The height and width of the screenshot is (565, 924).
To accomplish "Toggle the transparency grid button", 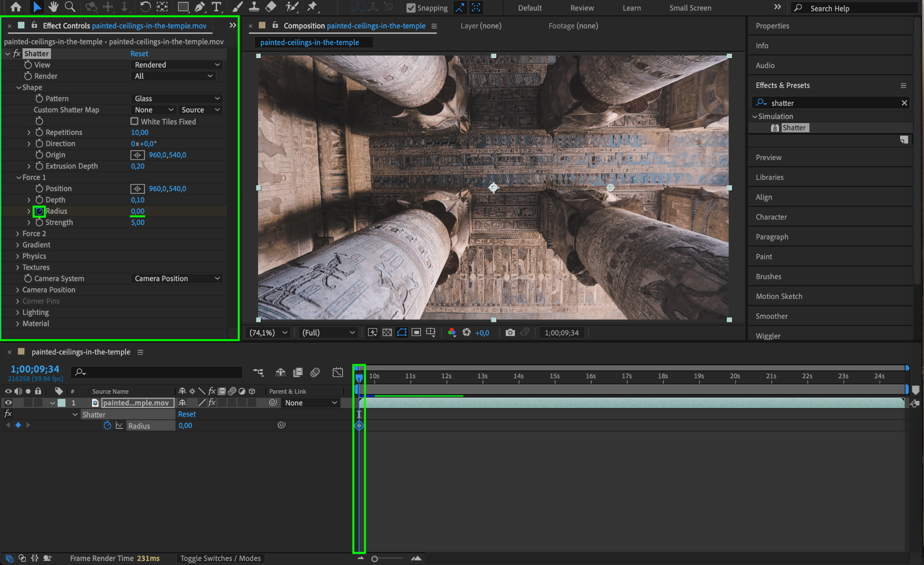I will 387,332.
